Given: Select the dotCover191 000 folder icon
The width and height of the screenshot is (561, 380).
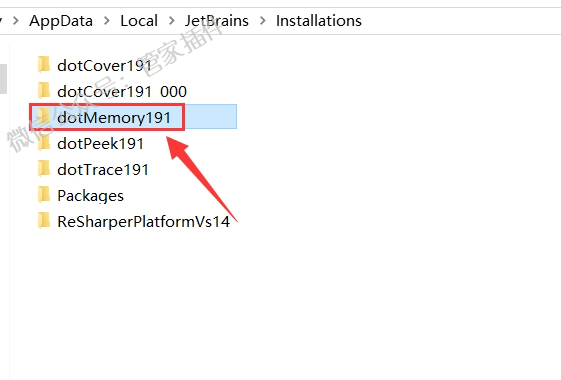Looking at the screenshot, I should click(44, 91).
